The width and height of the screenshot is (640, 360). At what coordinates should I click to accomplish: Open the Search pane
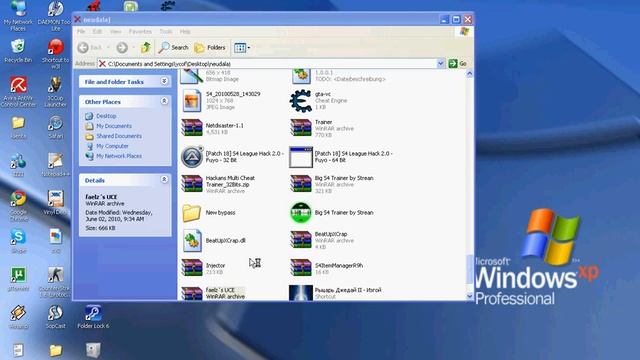click(x=173, y=48)
